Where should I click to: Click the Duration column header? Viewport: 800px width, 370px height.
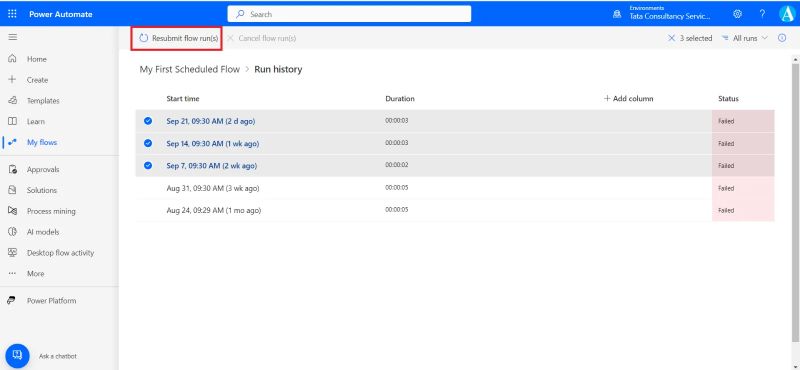(400, 98)
